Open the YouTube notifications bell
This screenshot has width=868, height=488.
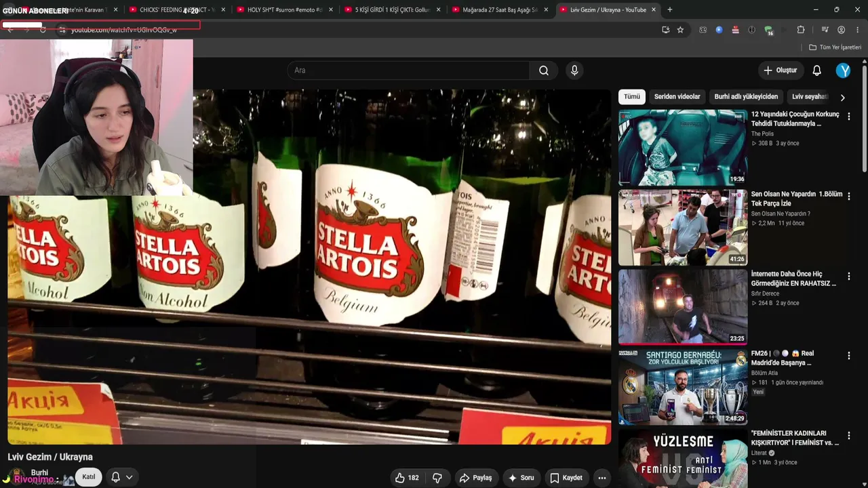tap(817, 70)
